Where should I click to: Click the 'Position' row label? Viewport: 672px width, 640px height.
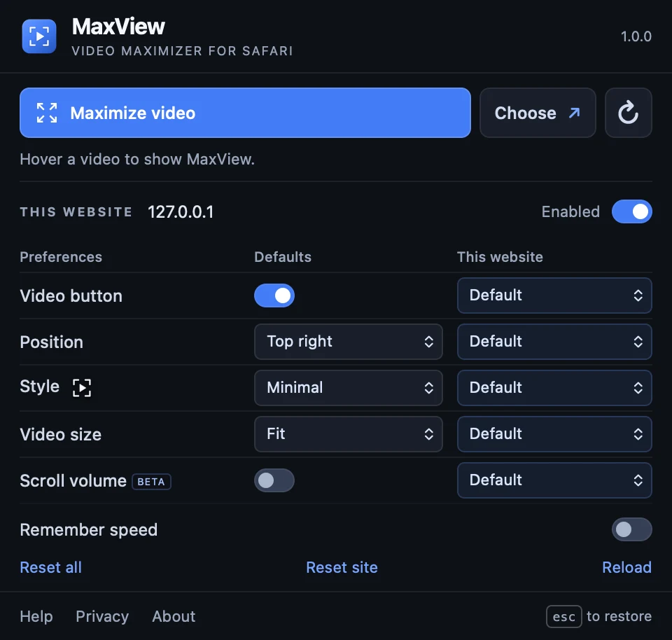51,342
